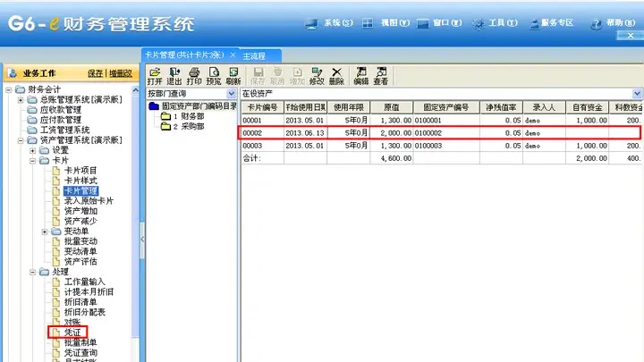This screenshot has height=362, width=644.
Task: Open 卡片样式 in the tree
Action: click(80, 181)
